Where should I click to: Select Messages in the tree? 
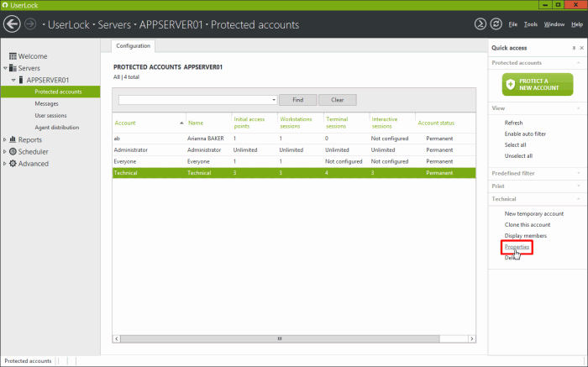tap(46, 103)
